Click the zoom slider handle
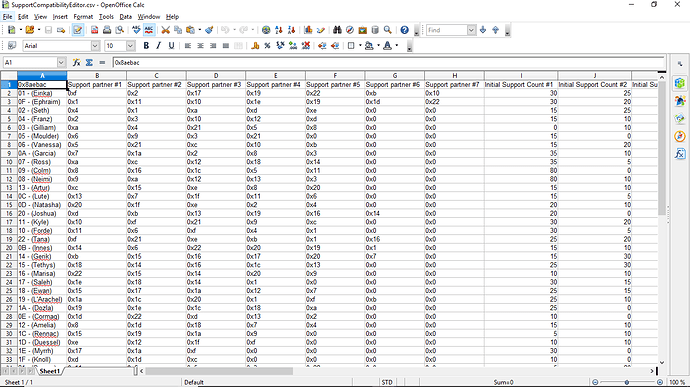Screen dimensions: 690x387 tap(627, 382)
